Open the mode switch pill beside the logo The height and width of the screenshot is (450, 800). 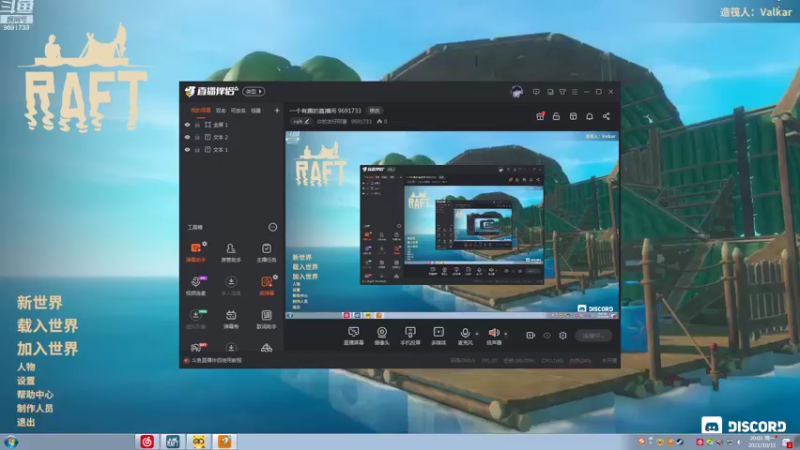pos(254,91)
